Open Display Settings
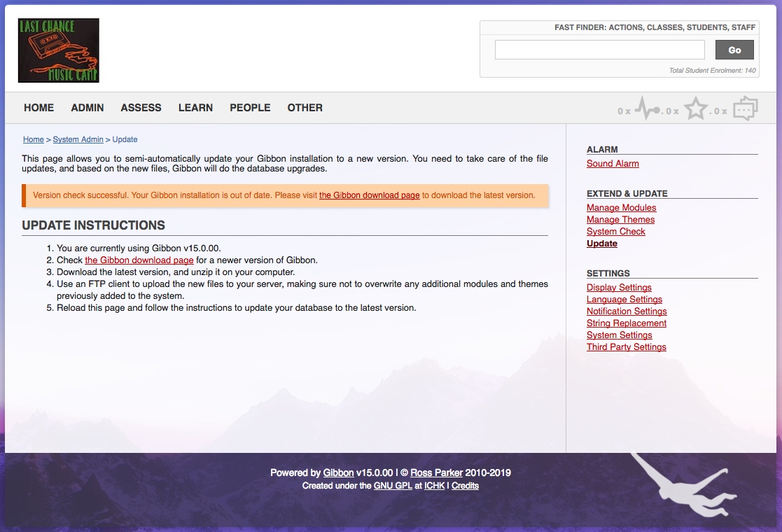This screenshot has width=782, height=532. (619, 287)
